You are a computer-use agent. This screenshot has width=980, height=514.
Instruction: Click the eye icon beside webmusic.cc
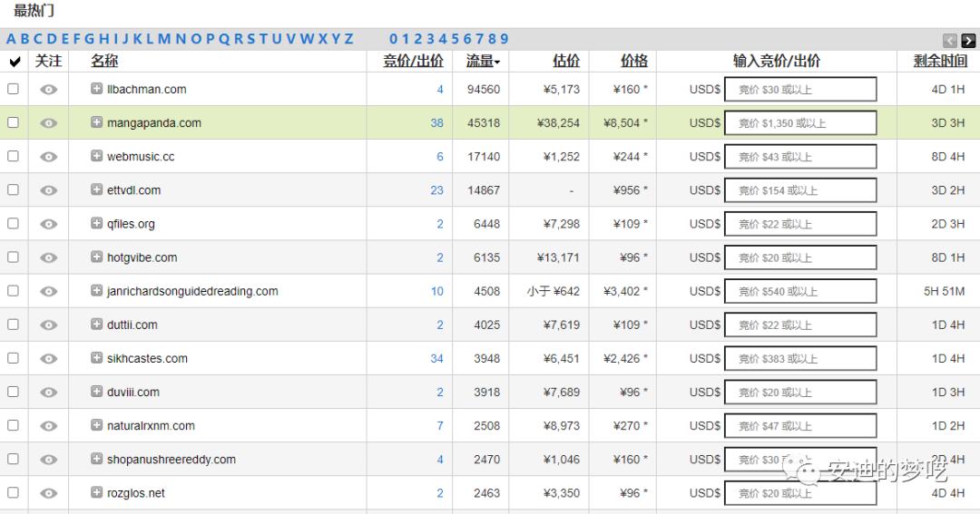tap(49, 157)
